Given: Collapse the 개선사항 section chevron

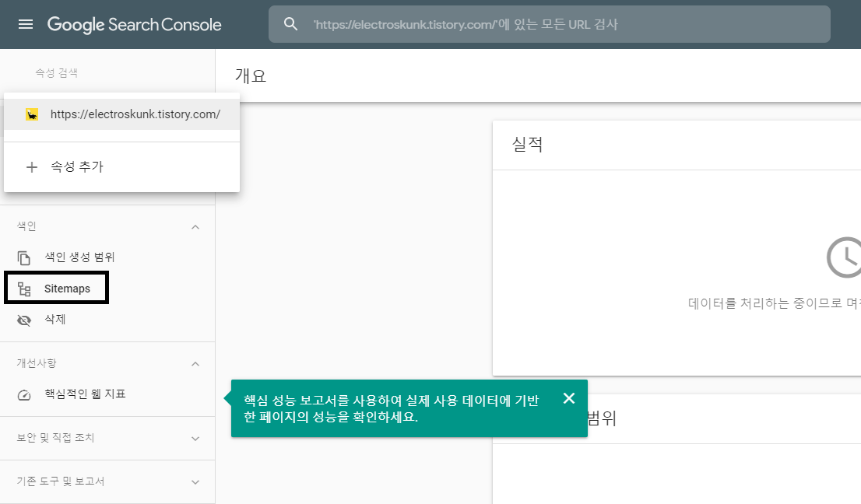Looking at the screenshot, I should 195,363.
